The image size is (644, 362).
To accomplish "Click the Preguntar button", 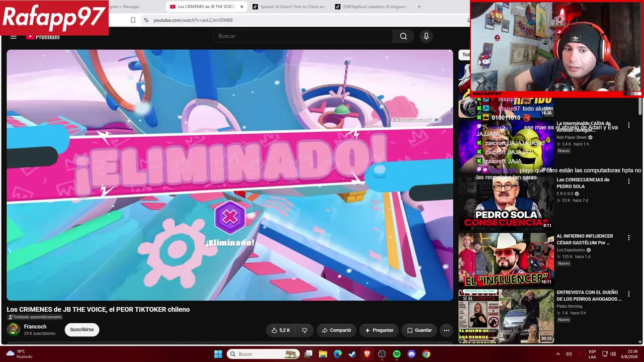I will pos(379,330).
